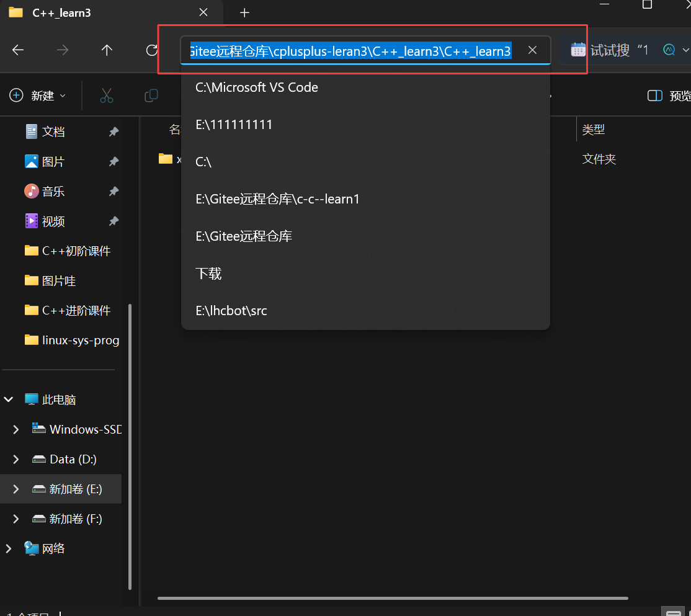Choose 下载 suggestion

click(365, 274)
